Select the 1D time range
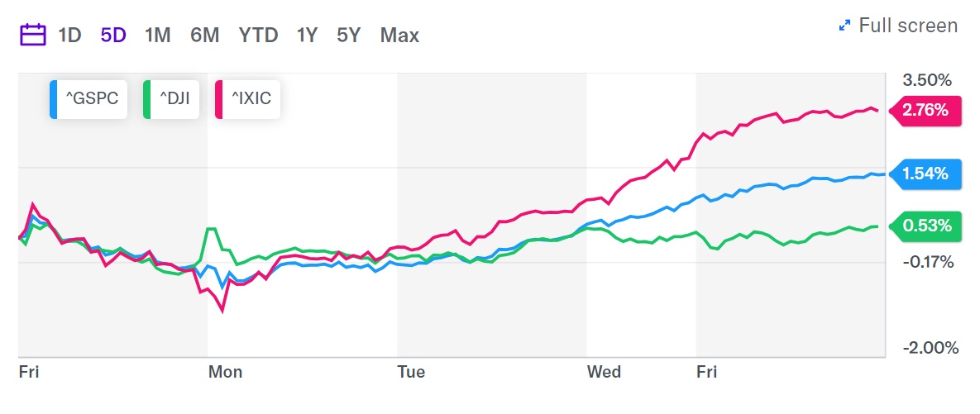The height and width of the screenshot is (414, 980). pyautogui.click(x=69, y=36)
